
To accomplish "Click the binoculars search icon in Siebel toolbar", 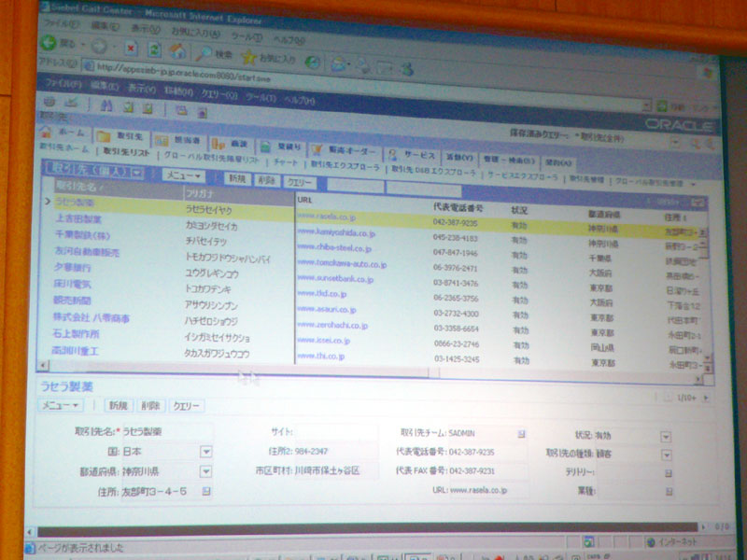I will [106, 105].
